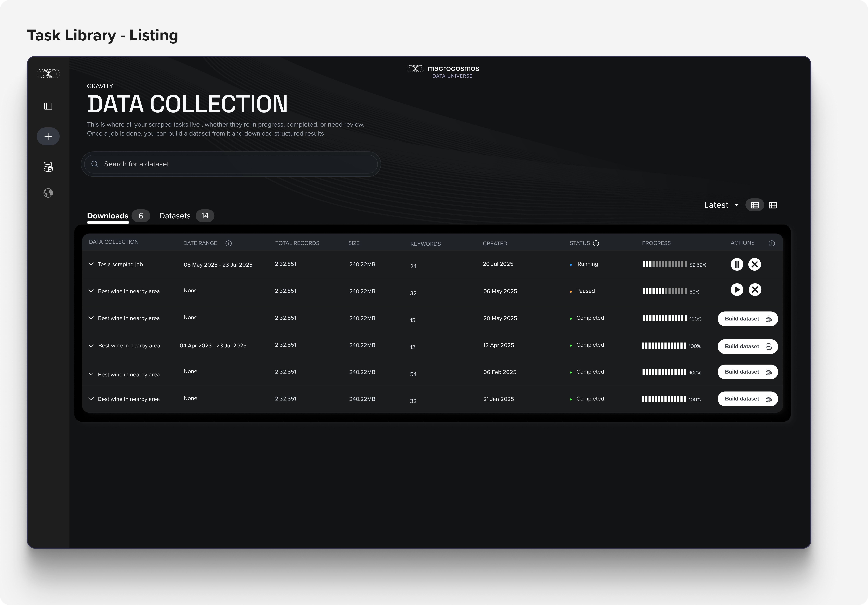The width and height of the screenshot is (868, 605).
Task: Click the Date Range info icon
Action: click(228, 243)
